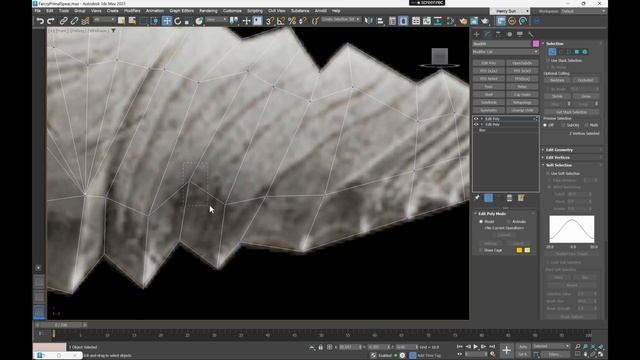Toggle the 3D Snaps icon
This screenshot has width=640, height=360.
[270, 21]
